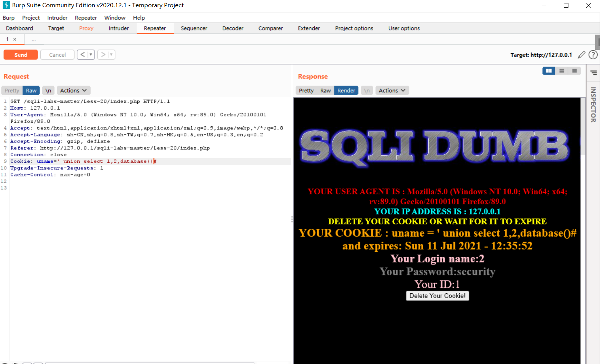Switch to the Decoder tab

[233, 29]
